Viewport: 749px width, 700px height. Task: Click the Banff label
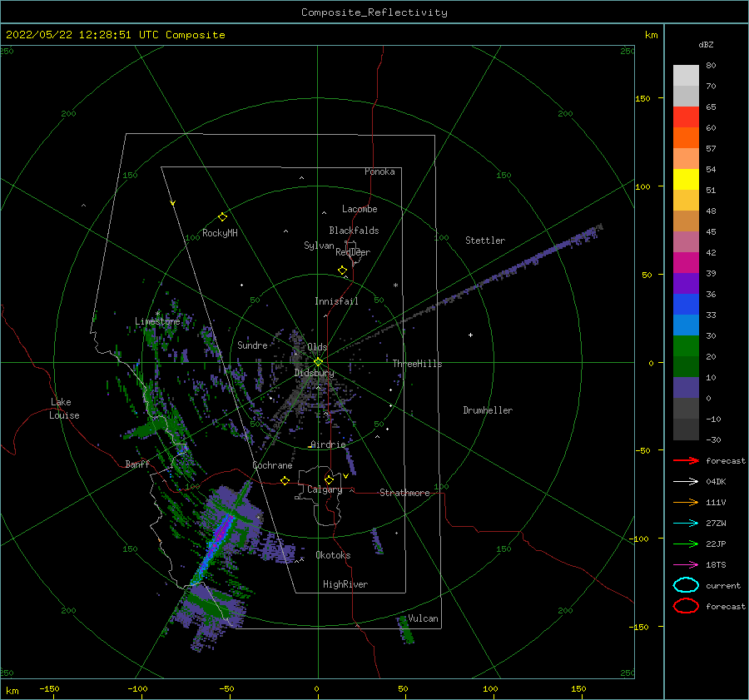137,464
